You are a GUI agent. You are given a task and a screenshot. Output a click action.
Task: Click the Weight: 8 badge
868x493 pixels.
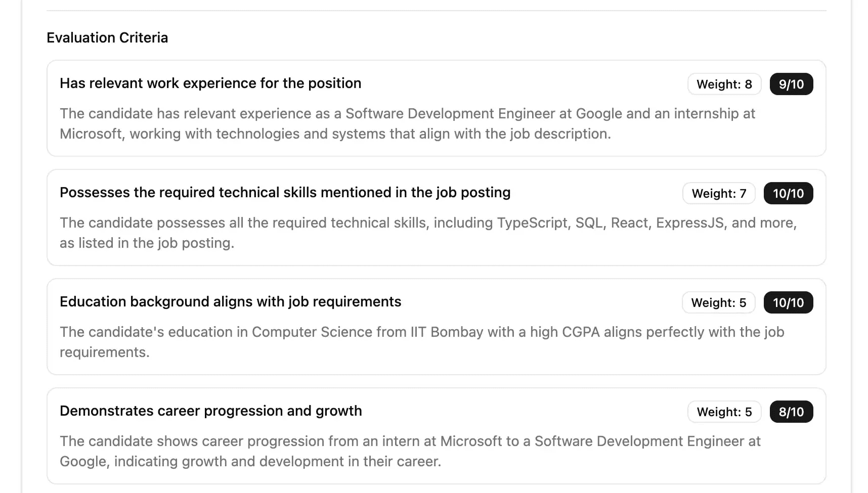tap(724, 84)
